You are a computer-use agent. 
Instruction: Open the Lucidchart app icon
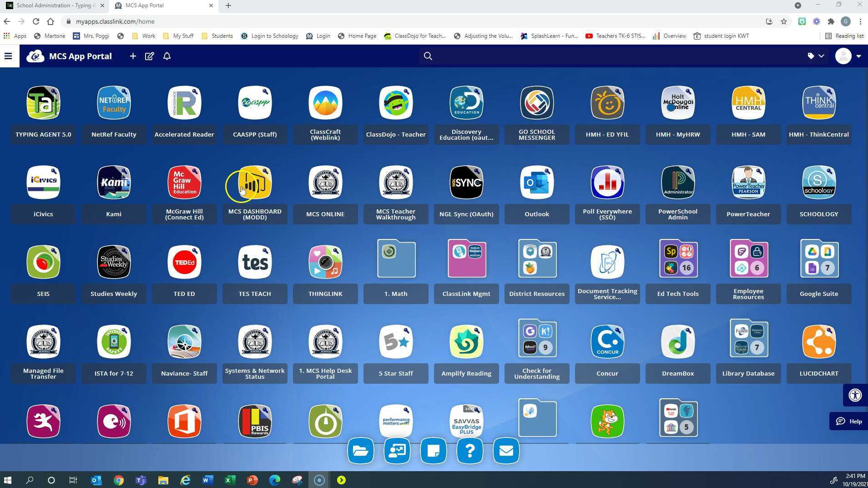click(x=819, y=342)
